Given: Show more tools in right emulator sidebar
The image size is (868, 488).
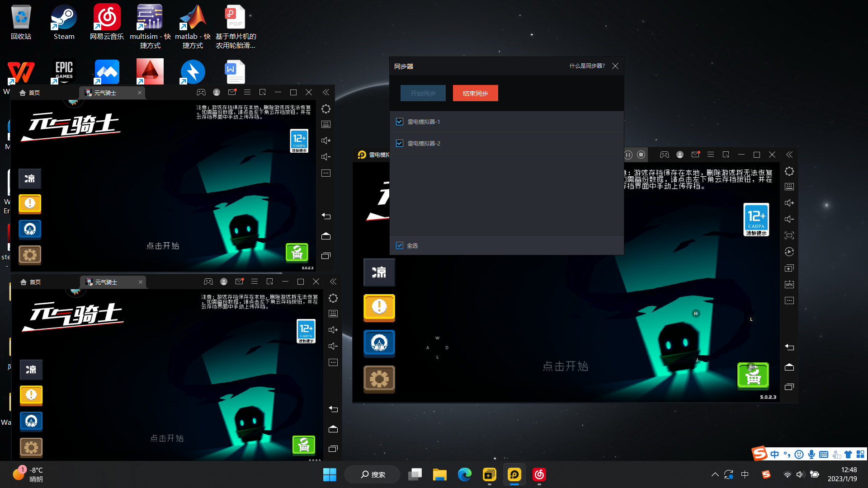Looking at the screenshot, I should point(789,300).
